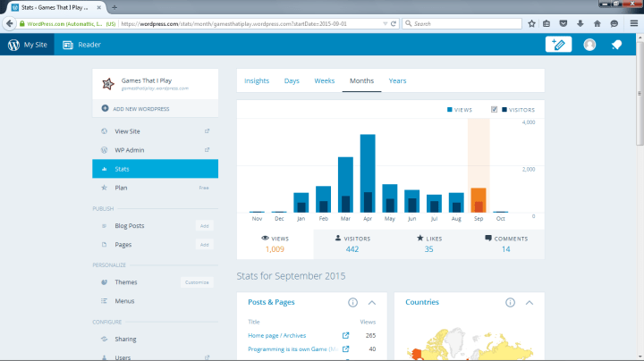Click the chat bubble toolbar icon

coord(614,24)
